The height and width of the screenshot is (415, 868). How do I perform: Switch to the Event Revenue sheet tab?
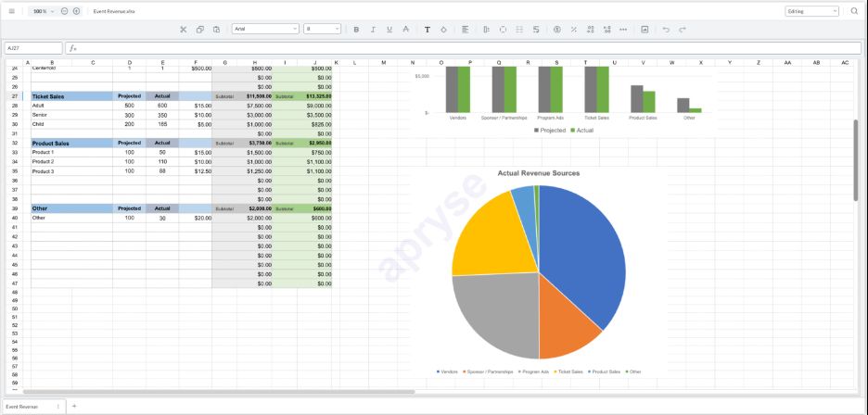22,406
